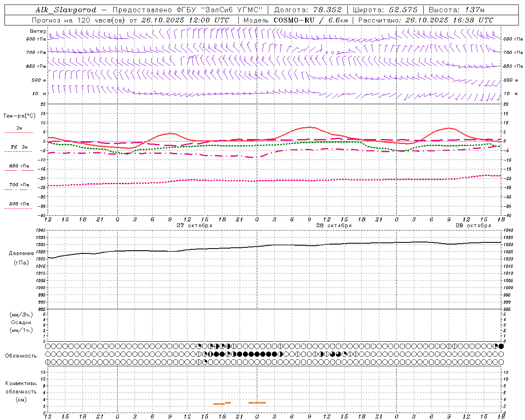
Task: Click the Тем-ра(°C) axis title
Action: pos(19,116)
